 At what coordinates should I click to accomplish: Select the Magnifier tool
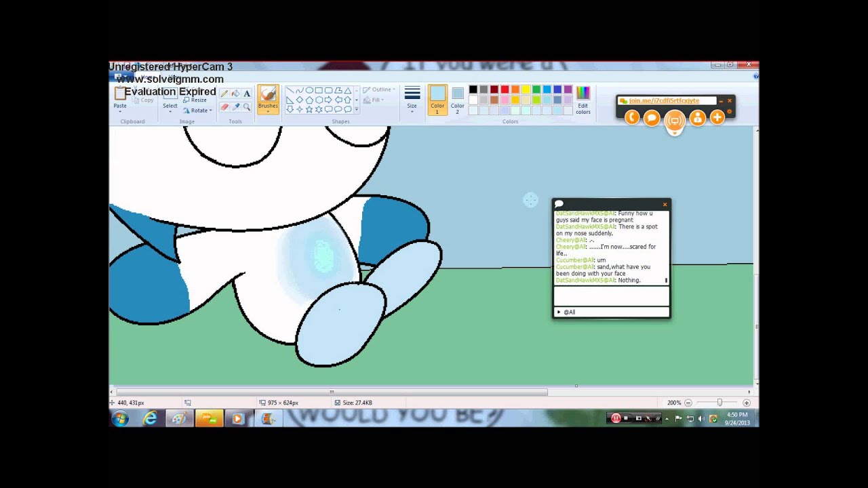coord(246,107)
